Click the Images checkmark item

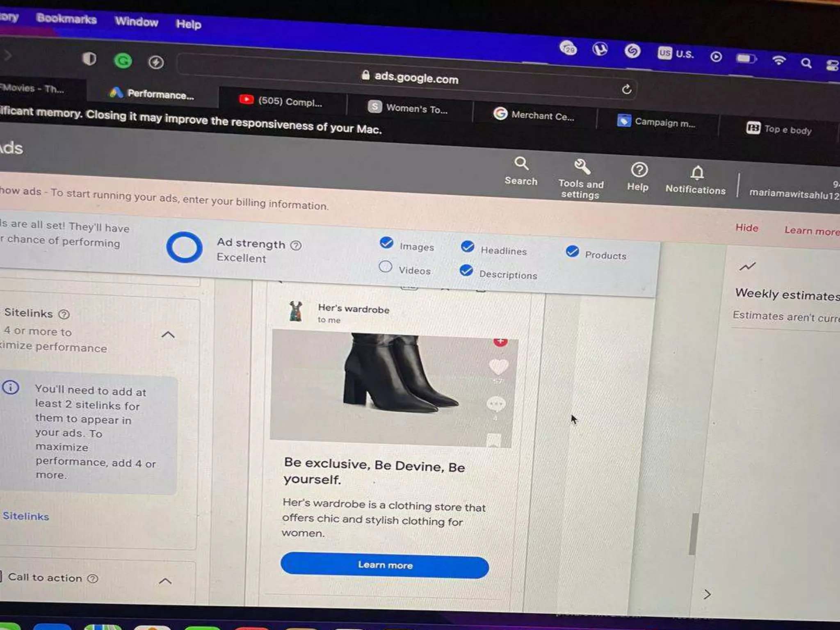[x=386, y=243]
